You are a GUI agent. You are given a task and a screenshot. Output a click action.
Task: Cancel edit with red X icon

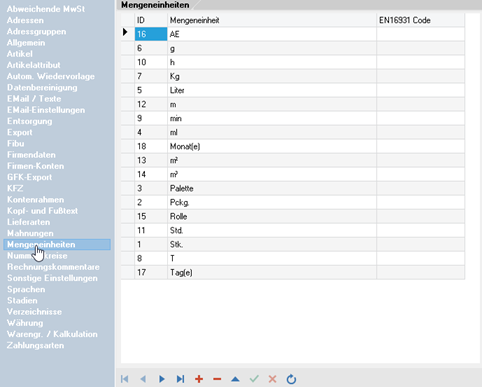click(272, 379)
